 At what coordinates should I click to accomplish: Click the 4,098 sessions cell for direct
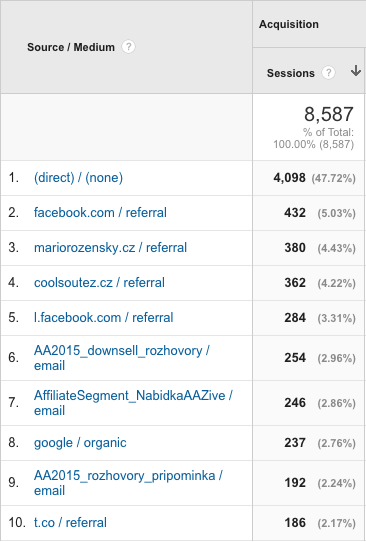289,178
